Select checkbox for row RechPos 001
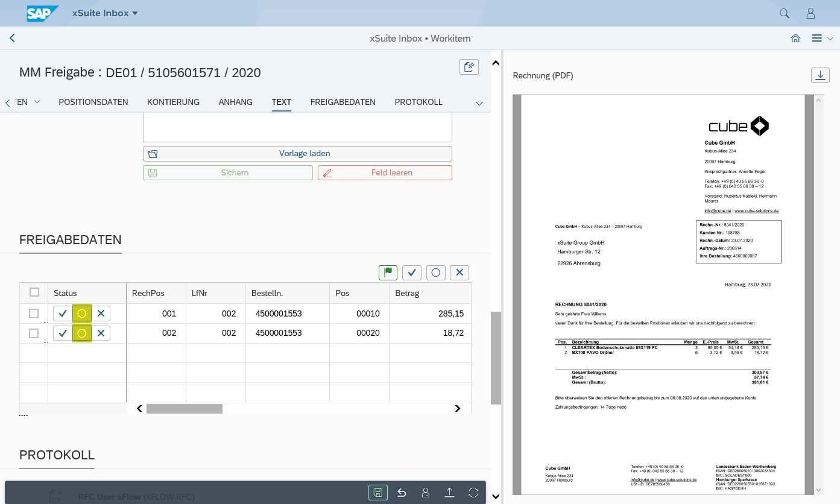The width and height of the screenshot is (840, 504). tap(34, 313)
